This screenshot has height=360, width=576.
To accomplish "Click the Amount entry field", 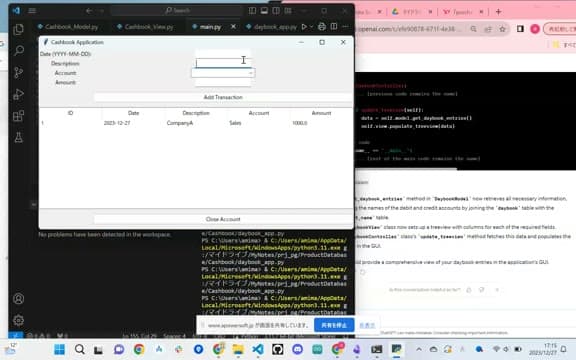I will 223,82.
